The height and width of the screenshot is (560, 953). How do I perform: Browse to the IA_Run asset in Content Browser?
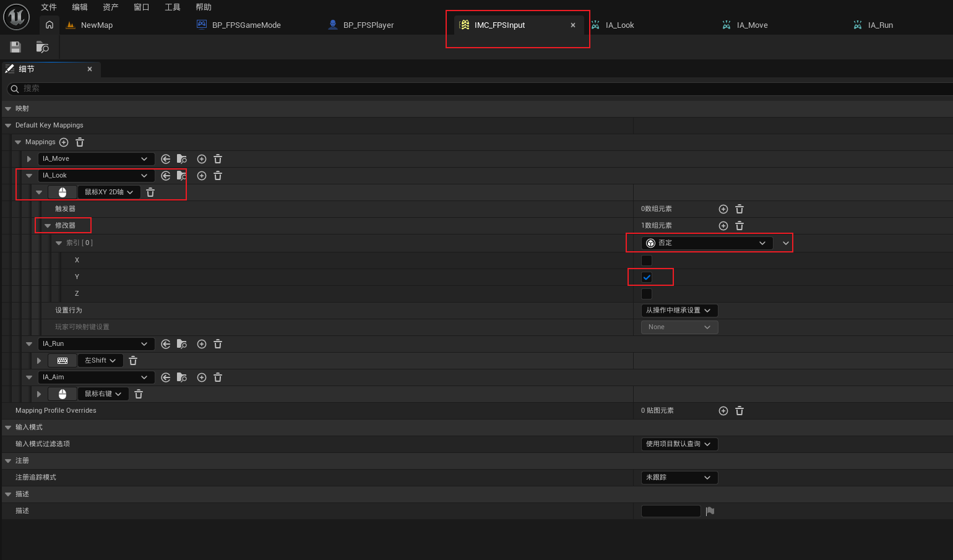(x=182, y=344)
